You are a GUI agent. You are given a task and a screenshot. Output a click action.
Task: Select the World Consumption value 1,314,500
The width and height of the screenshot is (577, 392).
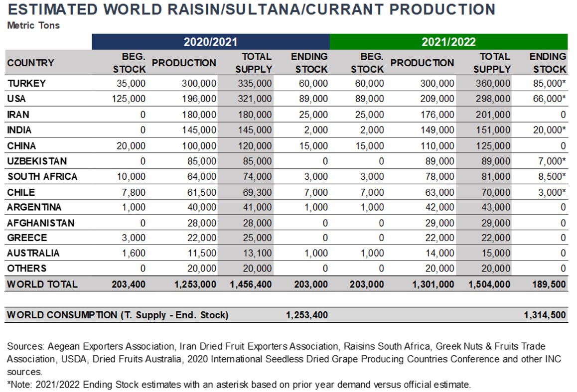tap(545, 315)
